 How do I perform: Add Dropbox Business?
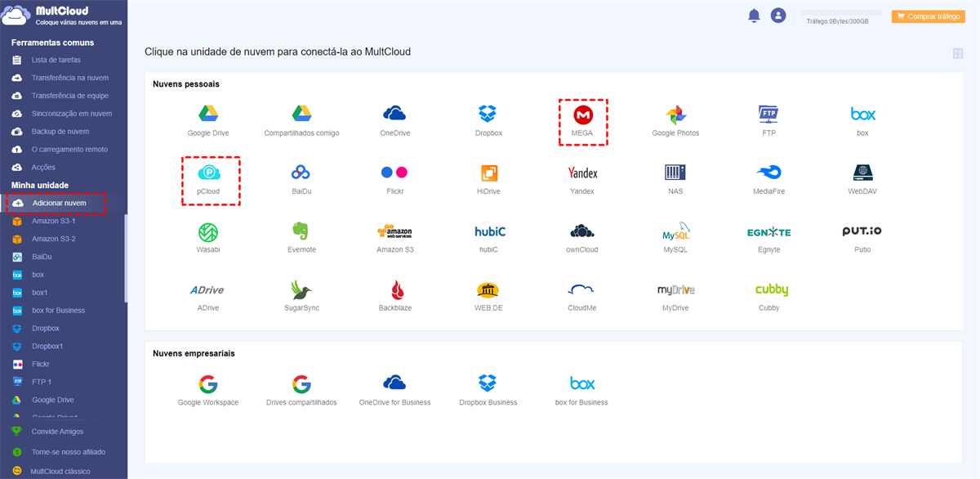[x=488, y=390]
